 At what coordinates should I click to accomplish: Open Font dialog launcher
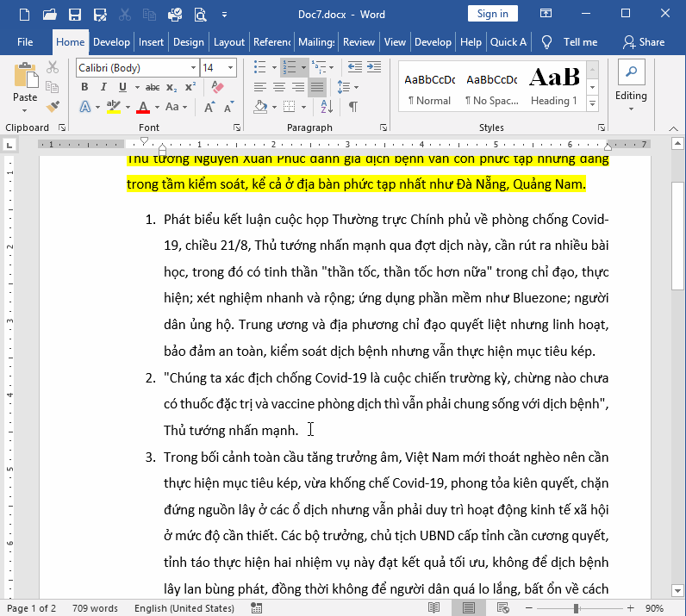237,128
